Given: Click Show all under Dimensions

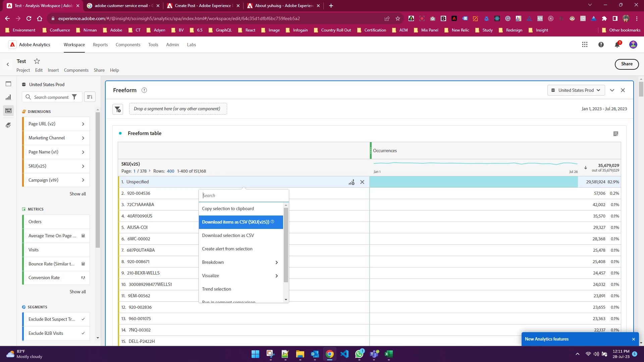Looking at the screenshot, I should click(x=77, y=194).
